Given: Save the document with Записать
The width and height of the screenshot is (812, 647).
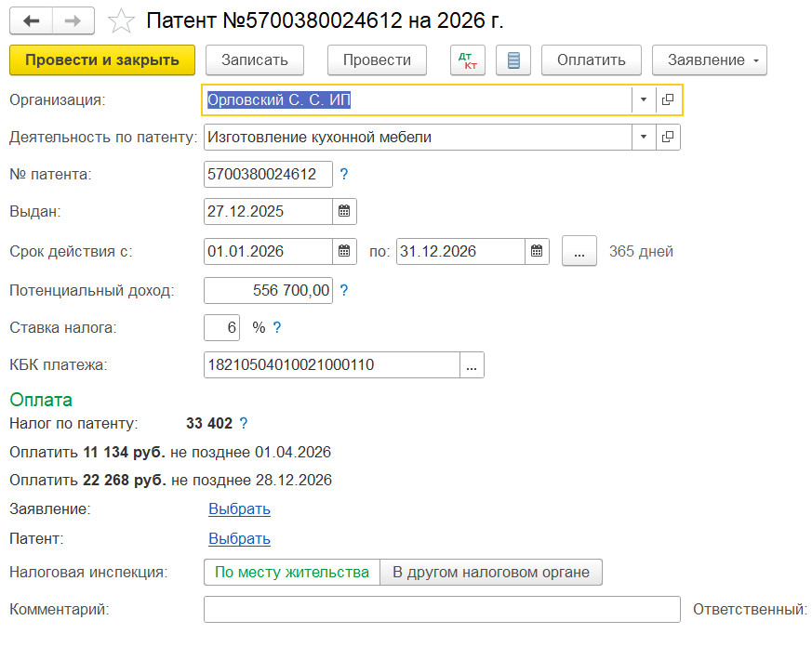Looking at the screenshot, I should pyautogui.click(x=255, y=60).
